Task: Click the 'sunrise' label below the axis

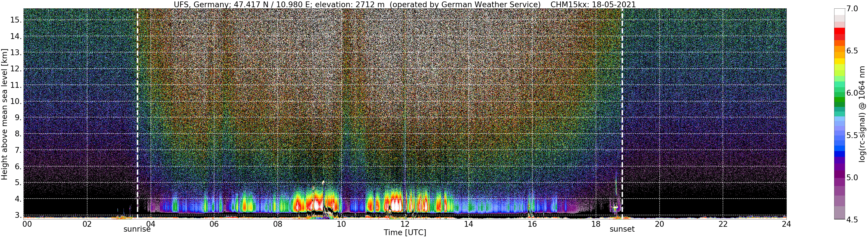Action: tap(137, 230)
